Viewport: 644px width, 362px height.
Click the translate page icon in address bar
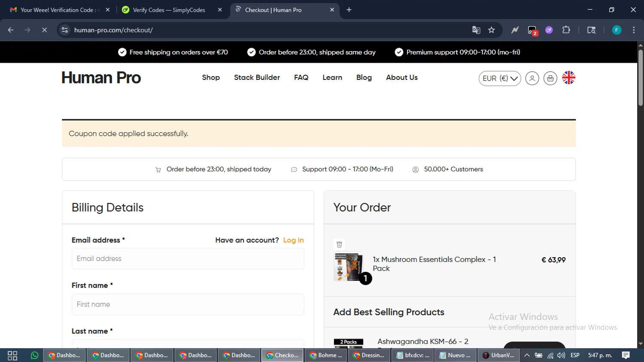pos(476,30)
